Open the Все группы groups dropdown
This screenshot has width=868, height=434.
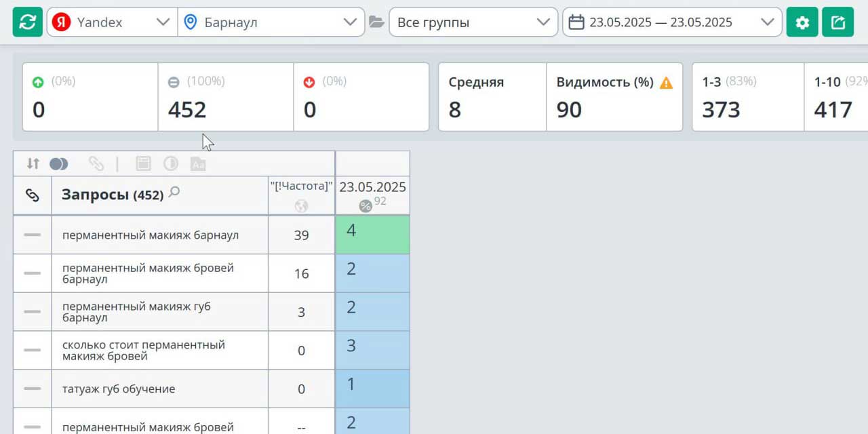pos(473,22)
